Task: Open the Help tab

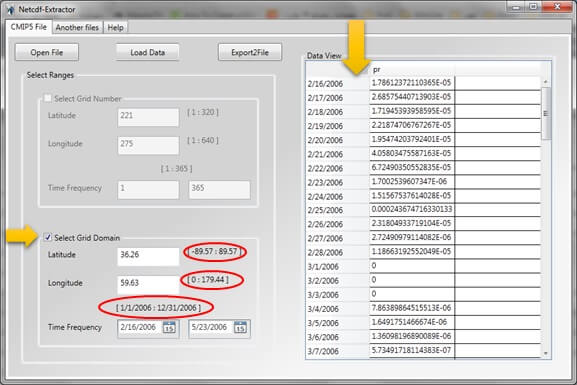Action: click(116, 28)
